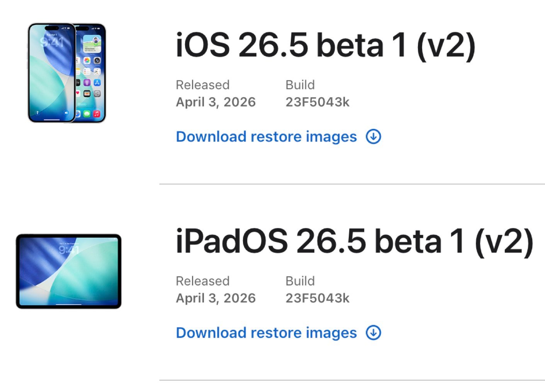Click the divider line below the iOS section
Screen dimensions: 545x392
click(x=352, y=184)
